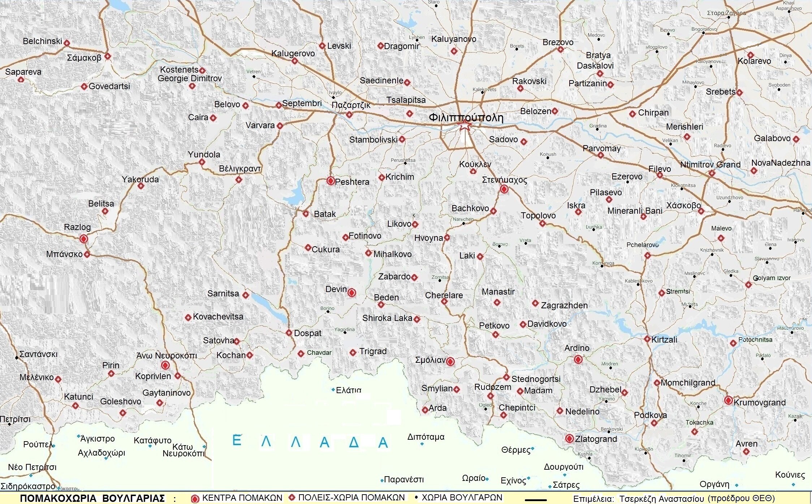
Task: Click the Άνω Νευροκόπι center marker
Action: coord(165,365)
